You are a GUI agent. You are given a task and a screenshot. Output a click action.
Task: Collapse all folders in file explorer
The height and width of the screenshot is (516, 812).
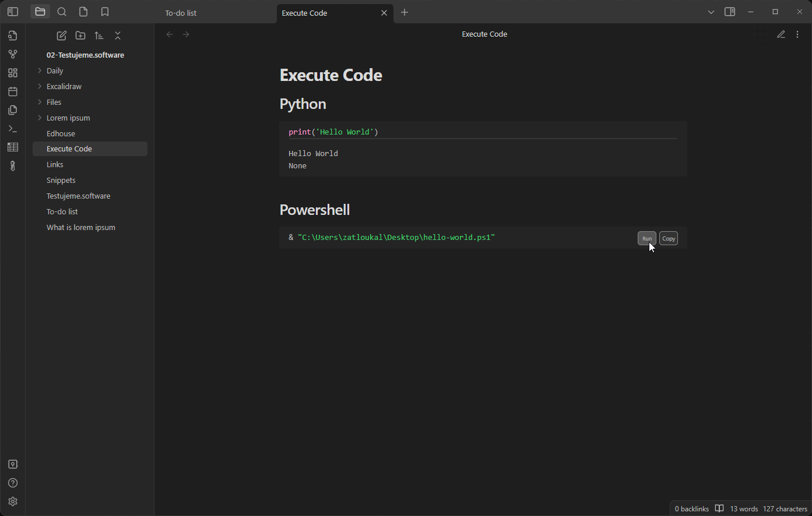click(118, 36)
